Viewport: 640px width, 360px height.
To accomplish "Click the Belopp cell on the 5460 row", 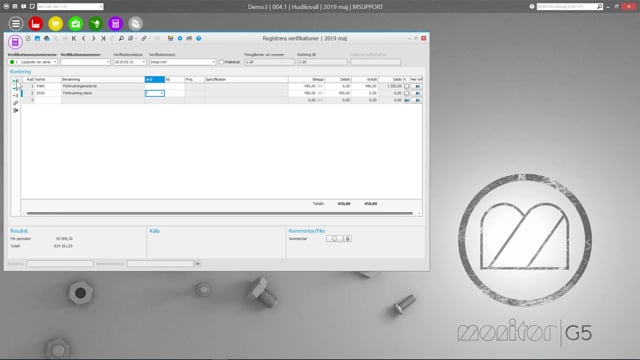I will point(307,86).
